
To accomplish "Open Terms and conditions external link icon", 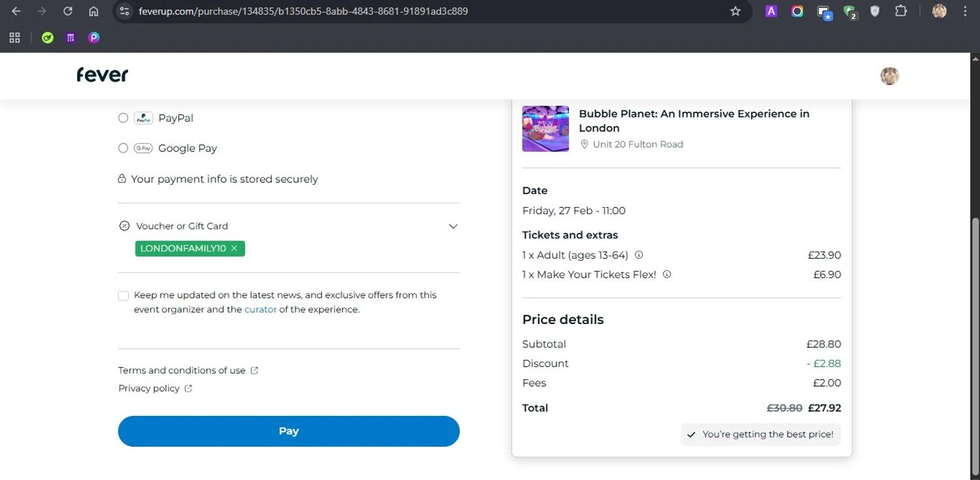I will [254, 370].
